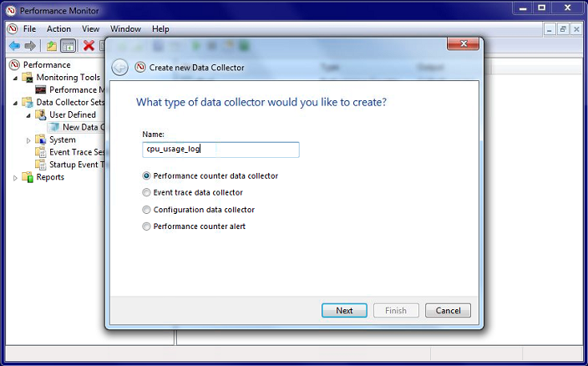Image resolution: width=588 pixels, height=366 pixels.
Task: Click Performance Monitor title bar icon
Action: tap(11, 11)
